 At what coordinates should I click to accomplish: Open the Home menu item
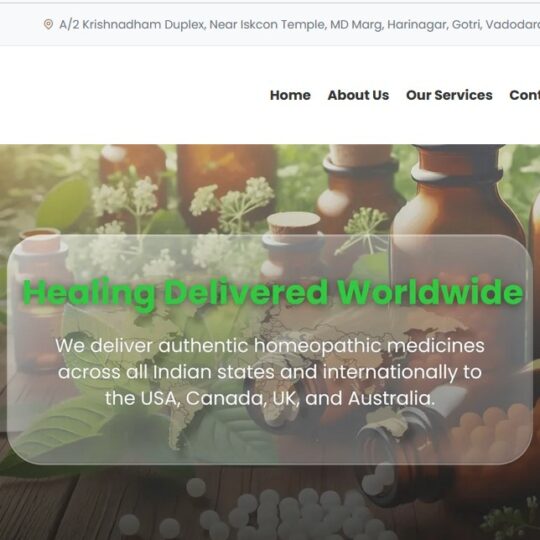pos(290,95)
